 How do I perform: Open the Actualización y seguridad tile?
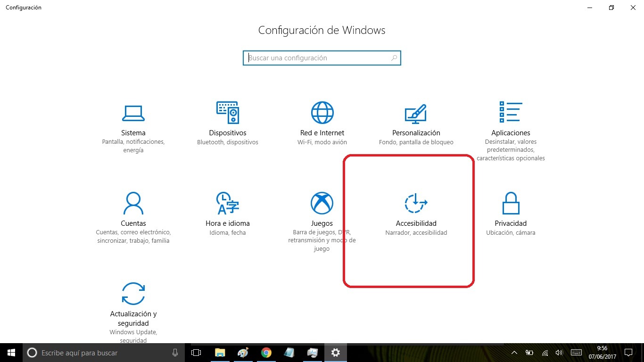133,313
